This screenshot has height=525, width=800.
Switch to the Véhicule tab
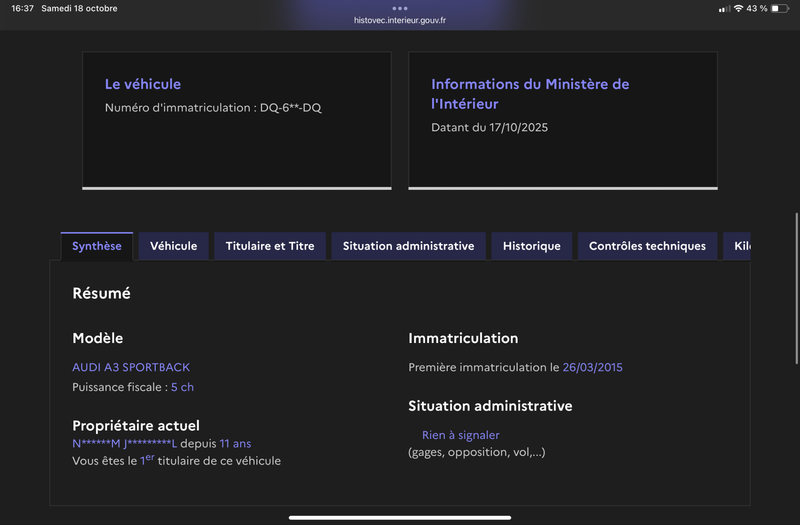[174, 246]
